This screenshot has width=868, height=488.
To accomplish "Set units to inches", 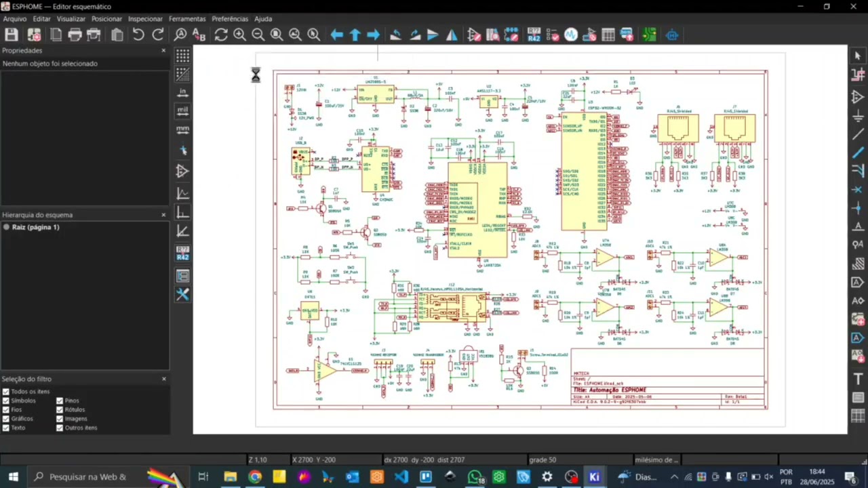I will 182,92.
